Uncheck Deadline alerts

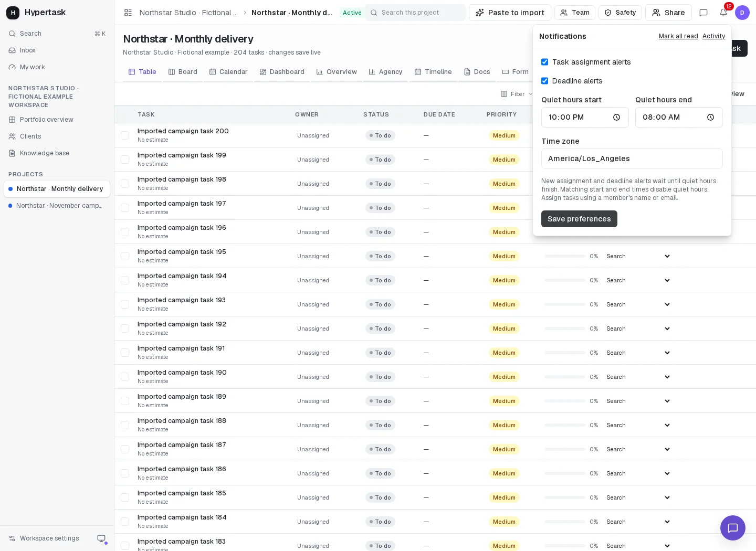(545, 81)
